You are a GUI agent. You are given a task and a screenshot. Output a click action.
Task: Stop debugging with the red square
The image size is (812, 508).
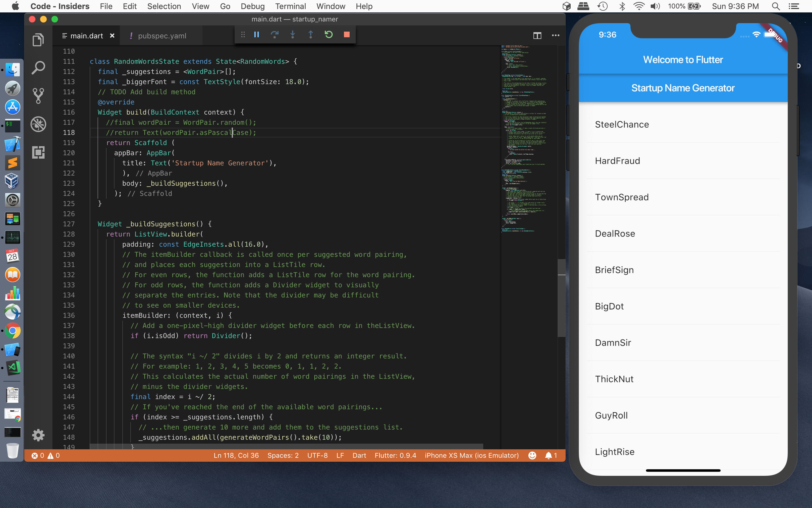347,35
